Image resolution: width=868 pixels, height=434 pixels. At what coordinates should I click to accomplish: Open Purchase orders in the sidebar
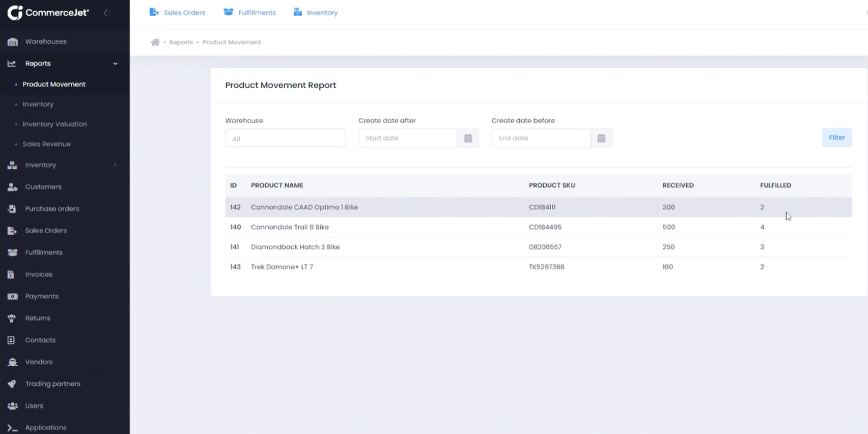[x=52, y=209]
